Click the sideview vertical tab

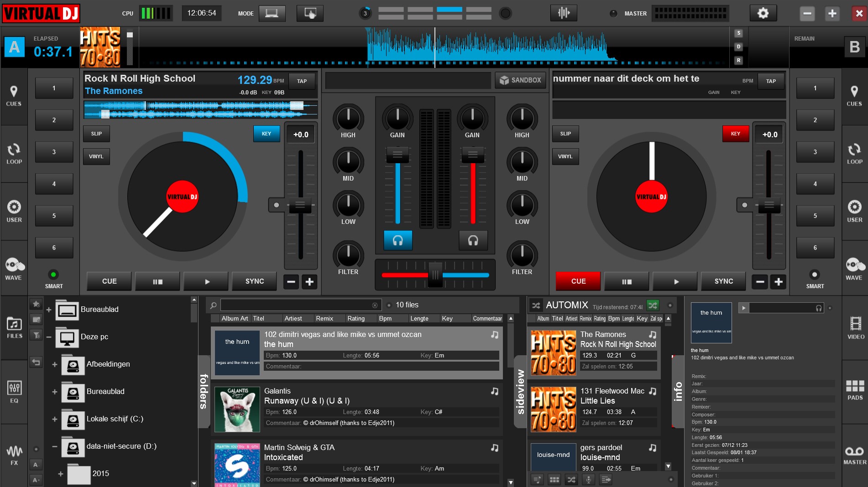click(520, 391)
